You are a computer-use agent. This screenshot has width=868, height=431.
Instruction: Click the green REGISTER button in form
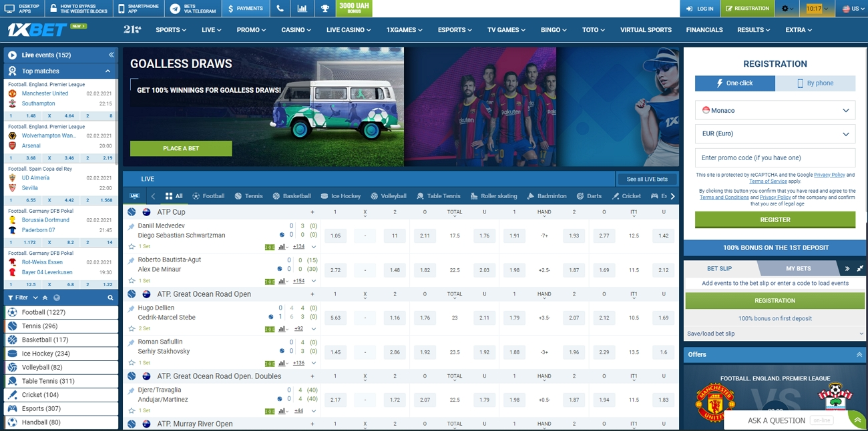[775, 220]
